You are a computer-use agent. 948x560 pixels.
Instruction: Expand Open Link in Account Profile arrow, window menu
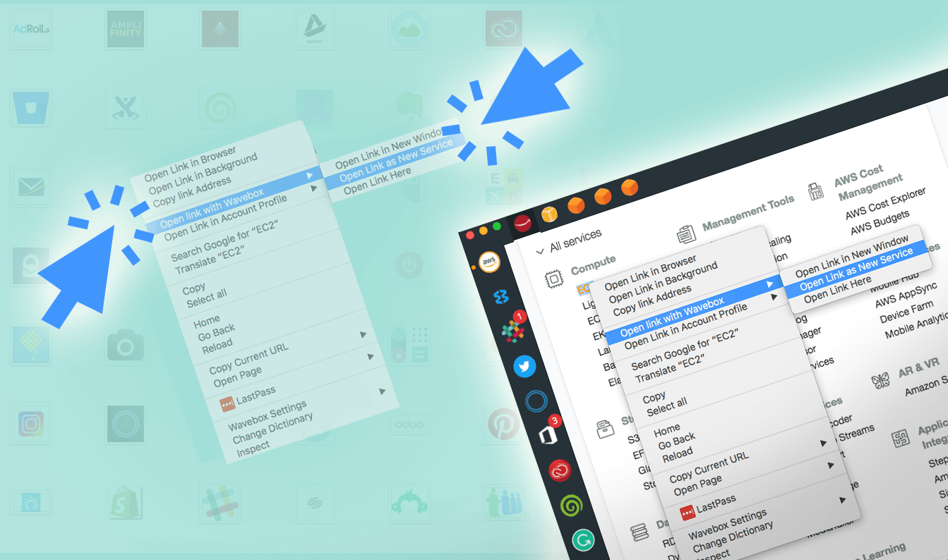tap(774, 298)
